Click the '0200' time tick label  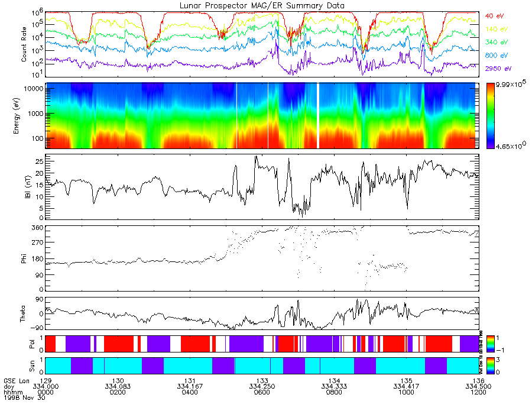pos(118,392)
